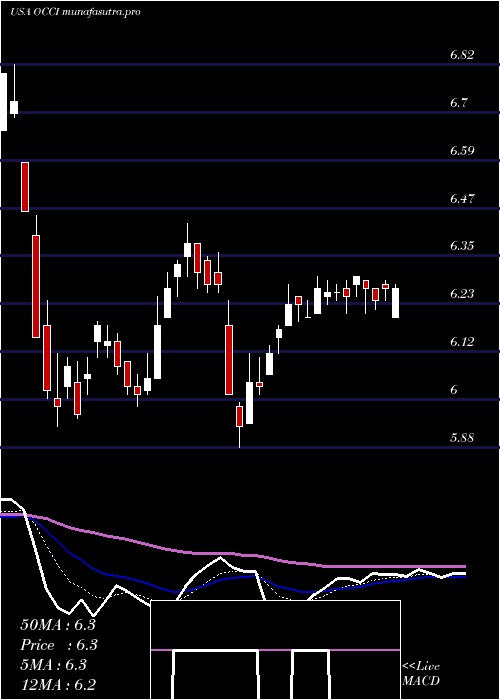Click the <<Live MACD label
Screen dimensions: 500x700
pos(421,674)
